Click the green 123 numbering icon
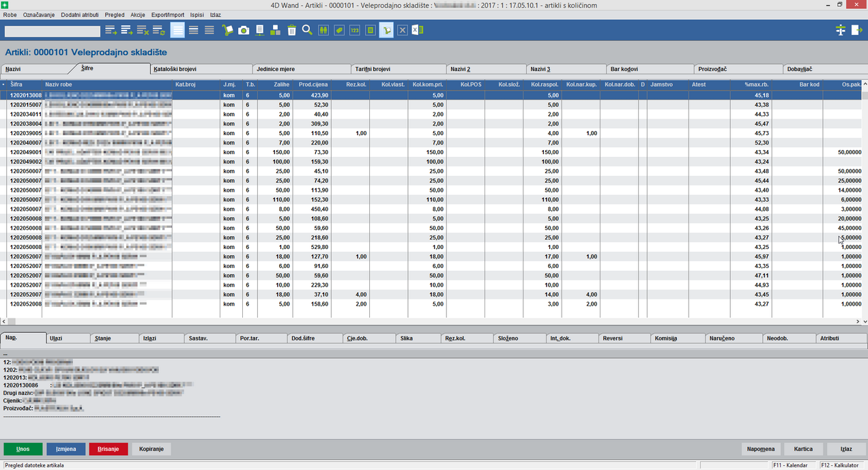This screenshot has width=868, height=470. tap(355, 30)
